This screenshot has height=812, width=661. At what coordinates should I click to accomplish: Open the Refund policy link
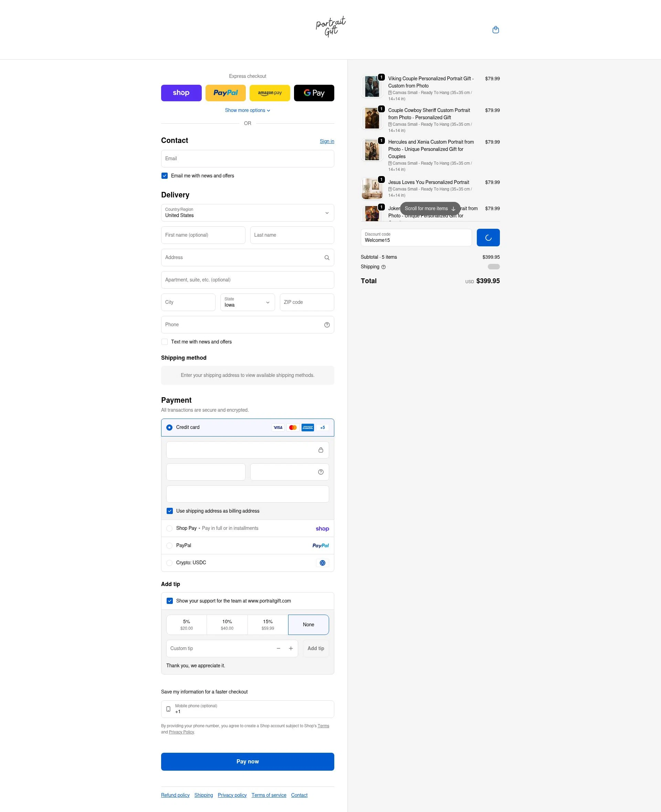(175, 795)
